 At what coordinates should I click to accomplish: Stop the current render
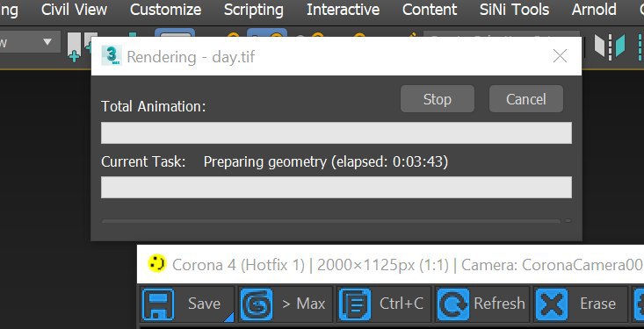pos(438,99)
